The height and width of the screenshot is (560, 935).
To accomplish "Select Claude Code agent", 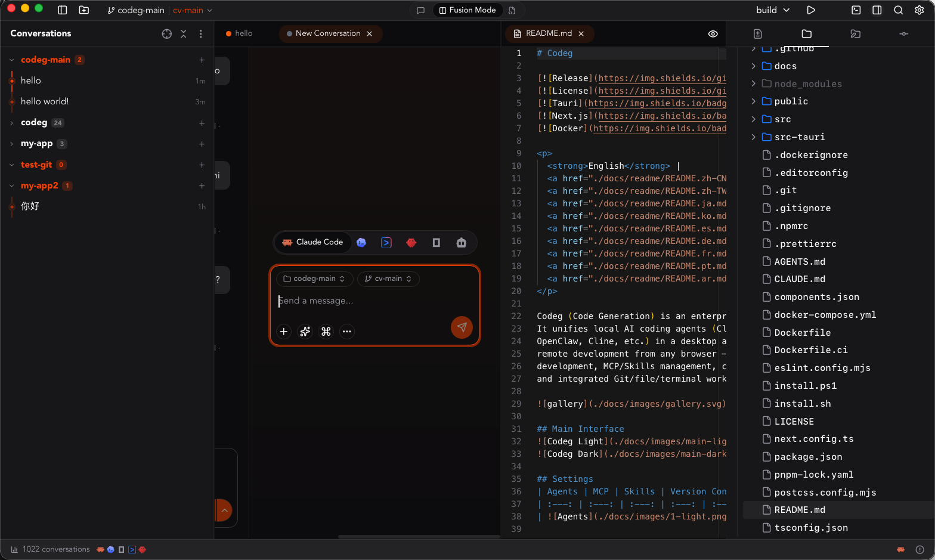I will coord(312,243).
